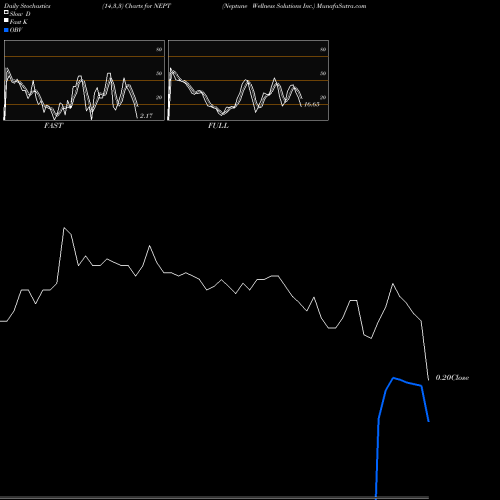This screenshot has width=500, height=500.
Task: Click the 20 level label in FAST chart
Action: coord(159,97)
